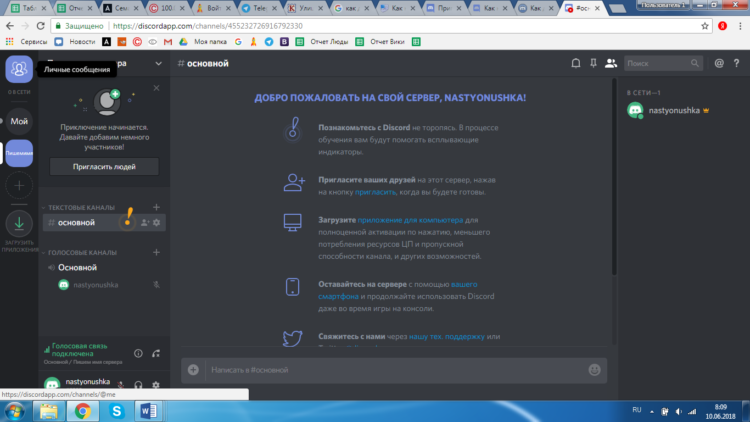Disconnect from voice with phone icon
750x422 pixels.
point(156,354)
